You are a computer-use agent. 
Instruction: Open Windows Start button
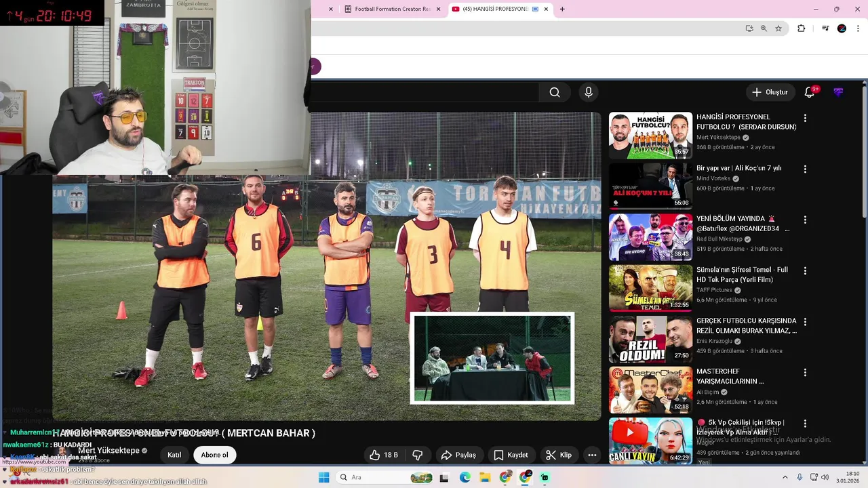tap(324, 477)
